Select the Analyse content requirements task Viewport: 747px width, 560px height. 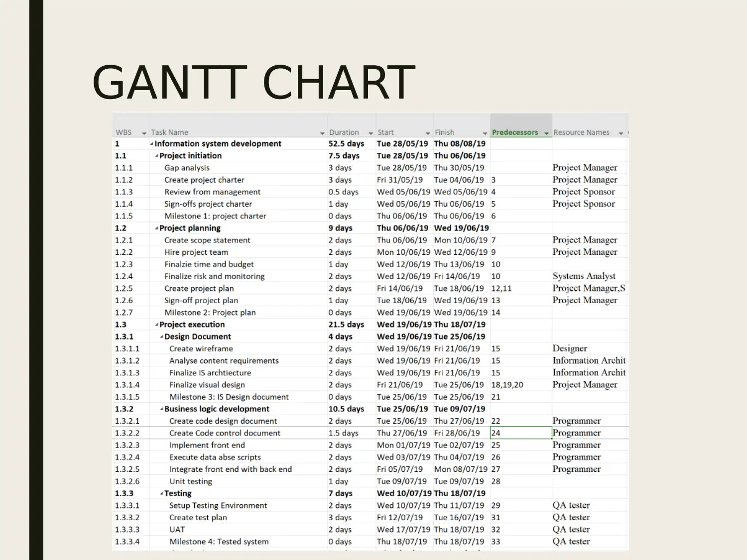coord(224,361)
